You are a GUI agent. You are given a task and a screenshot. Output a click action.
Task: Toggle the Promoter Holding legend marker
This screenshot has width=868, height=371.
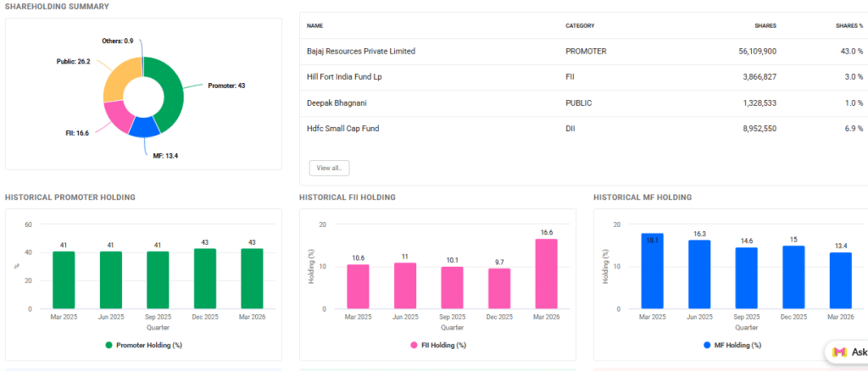click(x=109, y=345)
